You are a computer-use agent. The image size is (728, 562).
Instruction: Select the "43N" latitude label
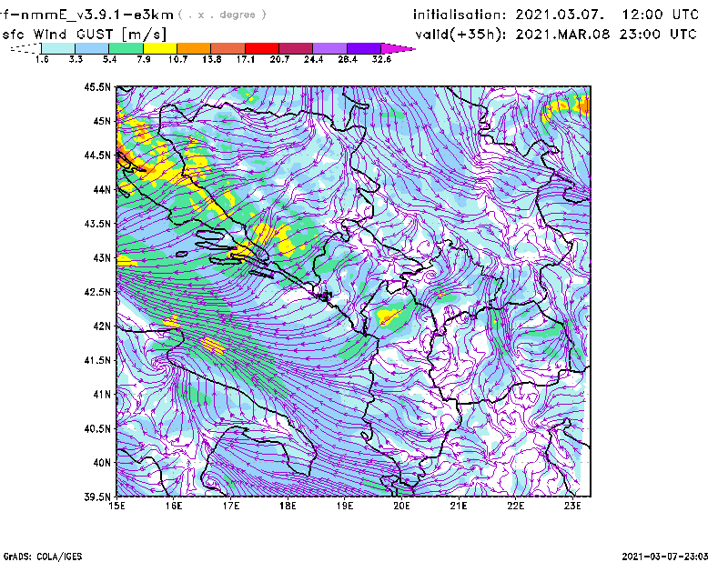pos(102,257)
